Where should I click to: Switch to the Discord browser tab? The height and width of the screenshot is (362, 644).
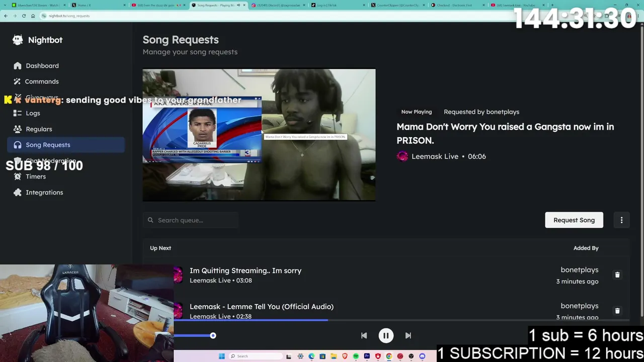[x=278, y=5]
